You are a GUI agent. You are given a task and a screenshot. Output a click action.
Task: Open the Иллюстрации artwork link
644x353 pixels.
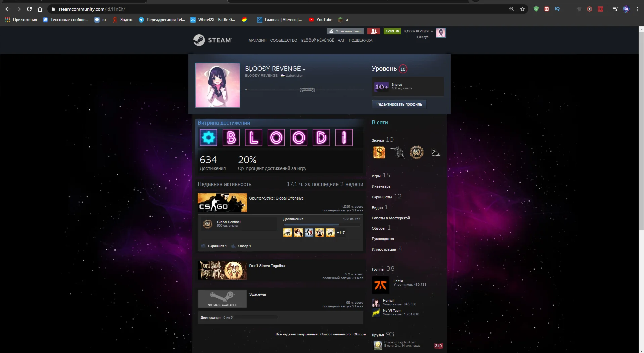384,249
